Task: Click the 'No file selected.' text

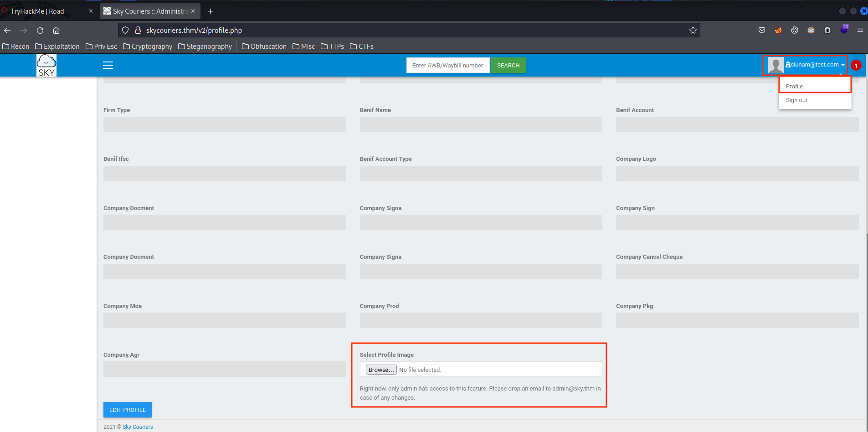Action: tap(420, 370)
